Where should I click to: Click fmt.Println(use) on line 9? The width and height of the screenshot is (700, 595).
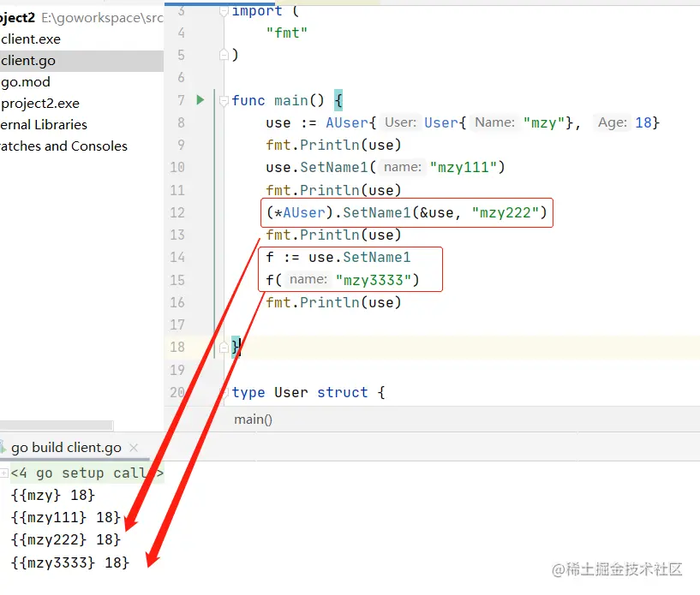pyautogui.click(x=333, y=145)
